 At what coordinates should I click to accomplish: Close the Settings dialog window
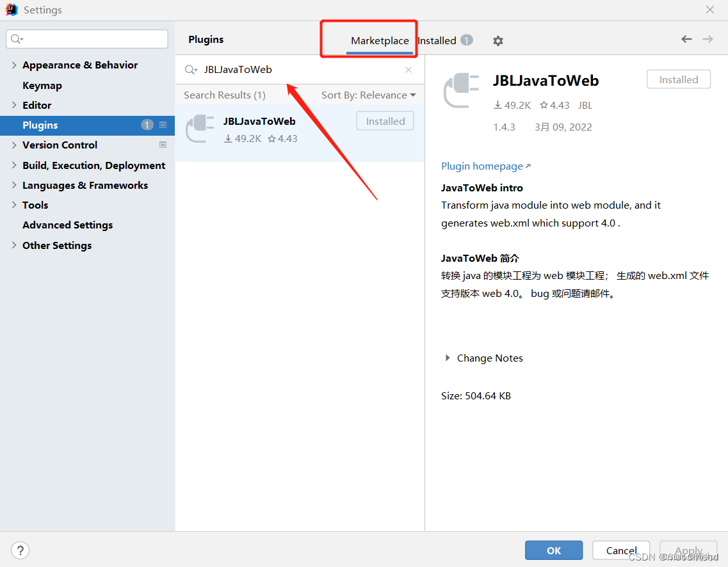point(710,10)
